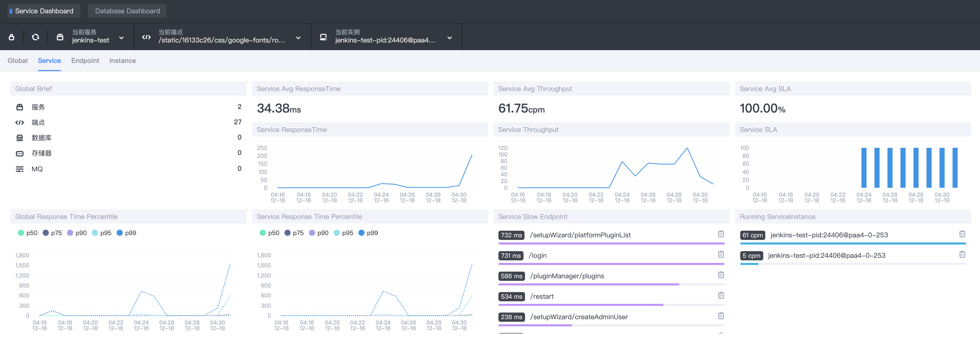
Task: Toggle p95 in Service Response Time Percentile legend
Action: point(344,233)
